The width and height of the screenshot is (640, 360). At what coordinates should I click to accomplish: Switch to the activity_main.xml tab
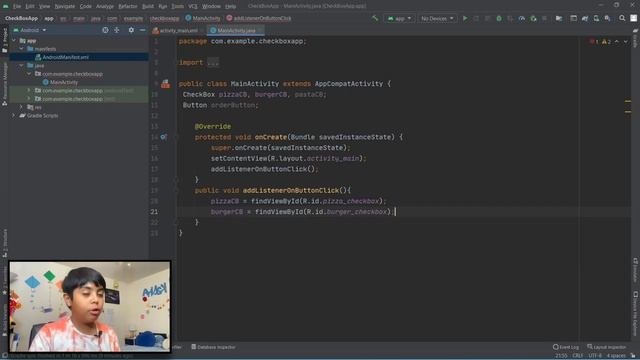[178, 30]
